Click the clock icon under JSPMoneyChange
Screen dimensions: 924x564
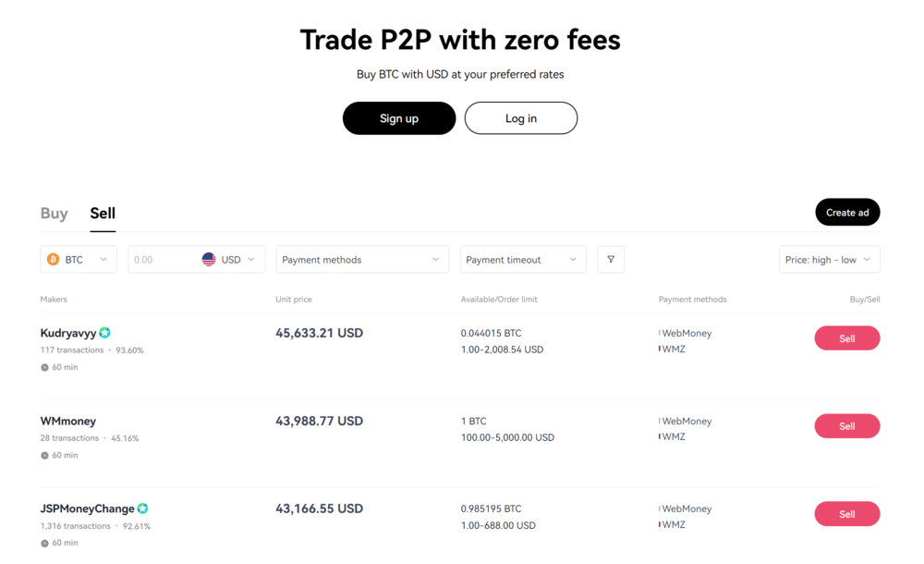pos(44,543)
